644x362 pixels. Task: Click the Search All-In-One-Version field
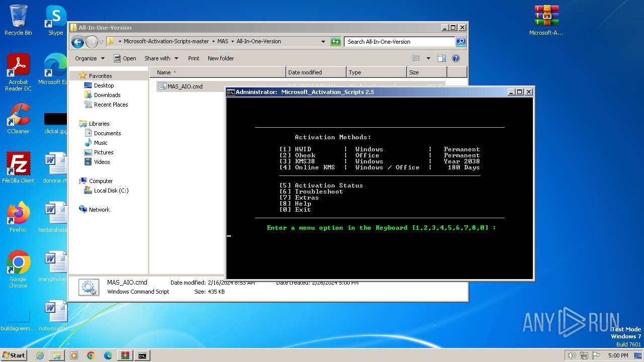tap(400, 42)
